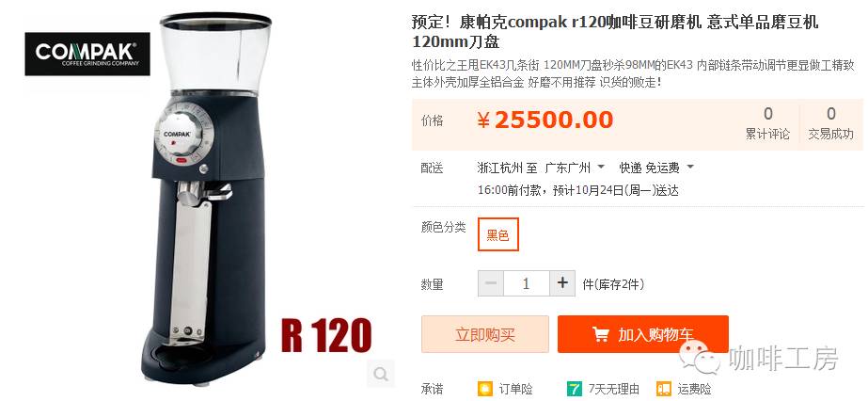Click the orange 运费险 icon
The width and height of the screenshot is (868, 401).
tap(663, 388)
